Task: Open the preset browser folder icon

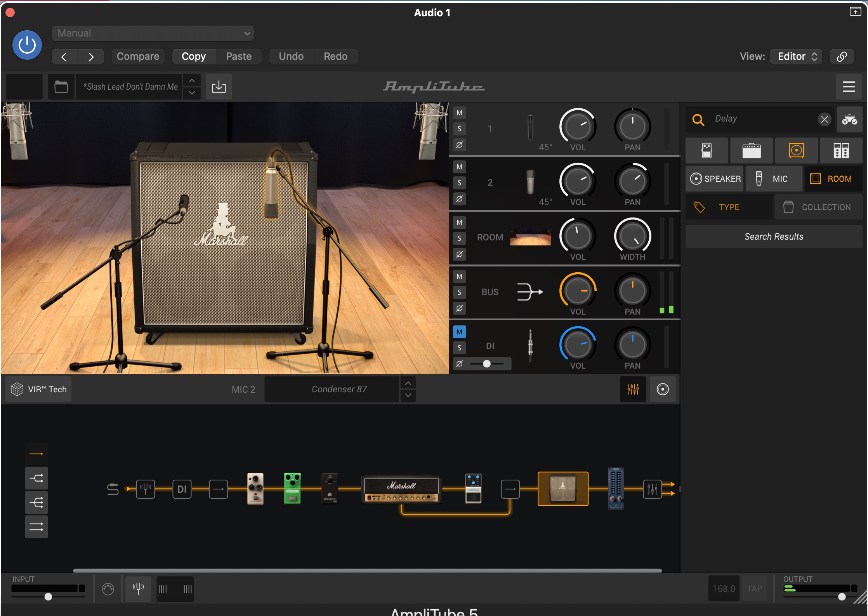Action: click(x=61, y=87)
